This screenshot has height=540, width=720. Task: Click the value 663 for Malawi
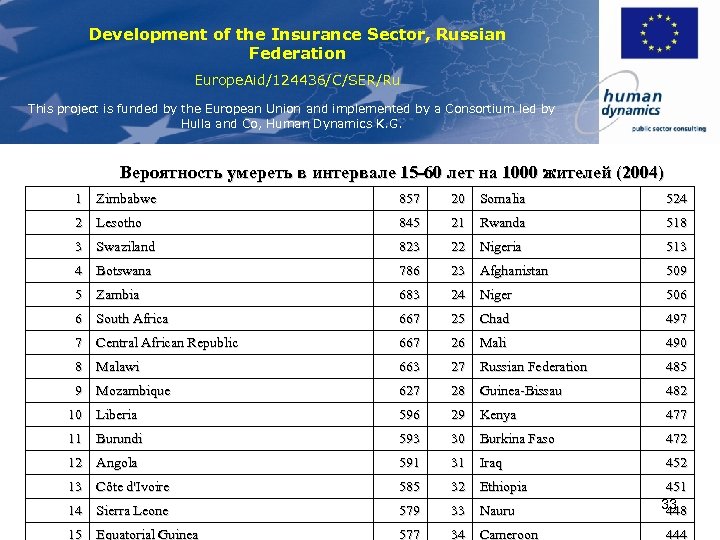tap(409, 366)
